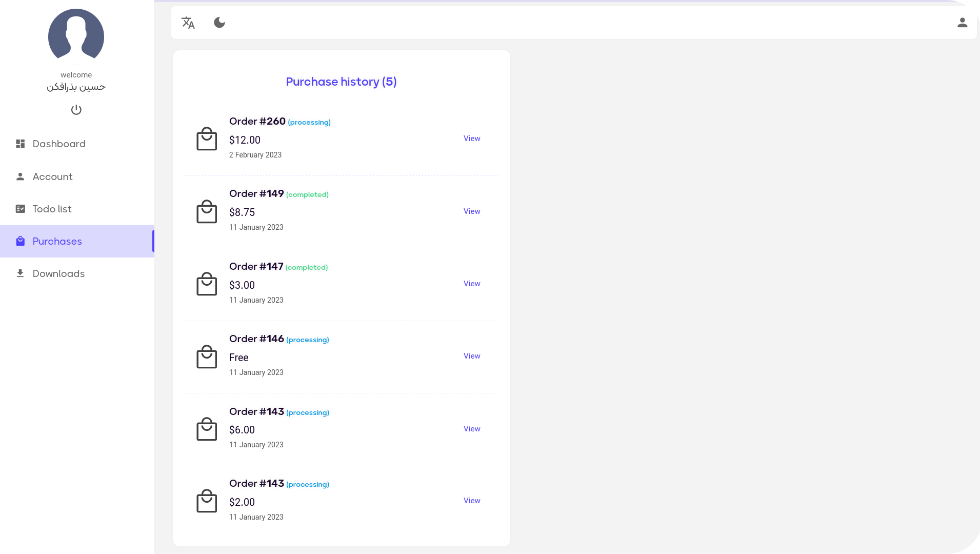Click the power logout icon
Screen dimensions: 980x554
pyautogui.click(x=76, y=110)
